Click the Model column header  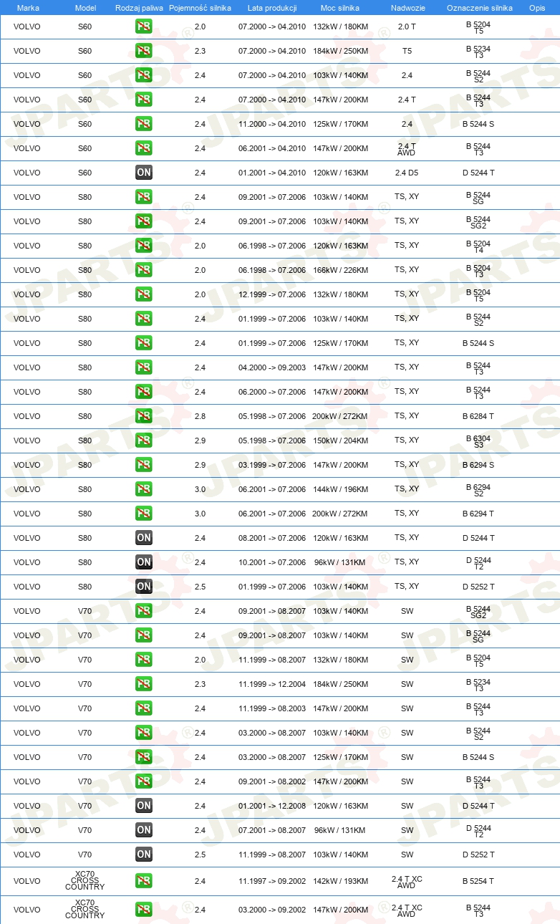click(85, 8)
